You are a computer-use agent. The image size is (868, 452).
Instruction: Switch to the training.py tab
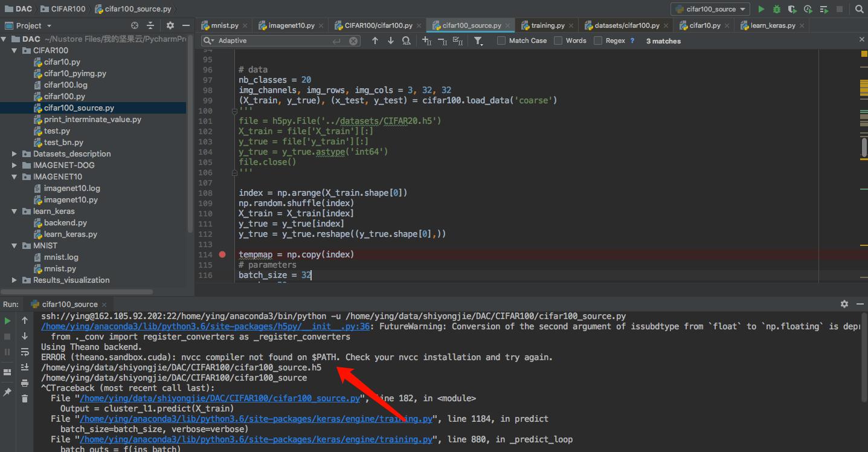click(x=547, y=25)
